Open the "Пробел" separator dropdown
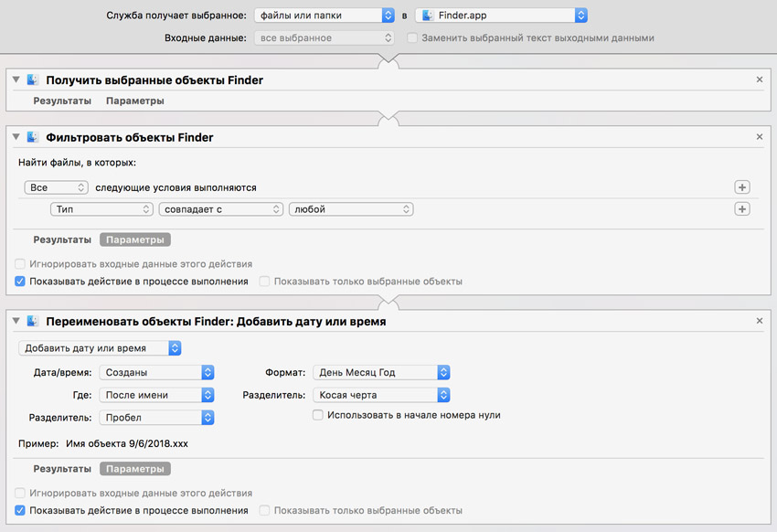 pyautogui.click(x=156, y=418)
